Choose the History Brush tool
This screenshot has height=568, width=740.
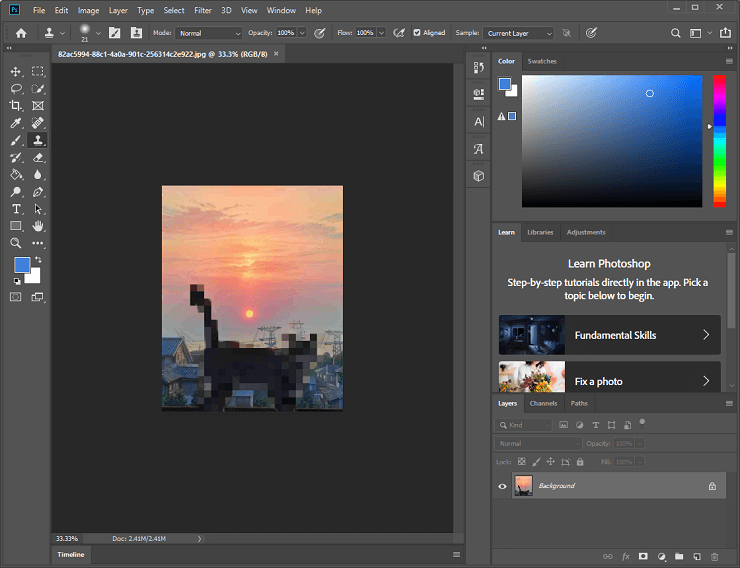coord(16,158)
